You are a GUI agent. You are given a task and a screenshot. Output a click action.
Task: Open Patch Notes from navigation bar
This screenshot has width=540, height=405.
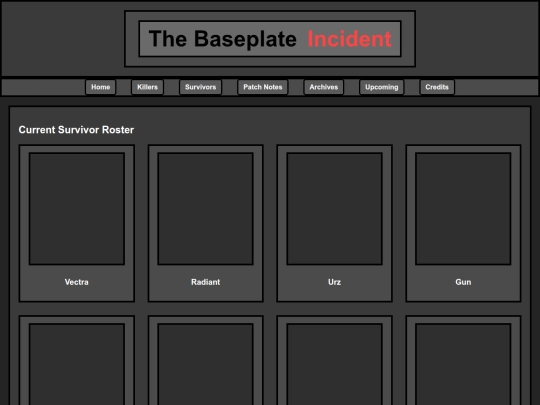click(263, 87)
